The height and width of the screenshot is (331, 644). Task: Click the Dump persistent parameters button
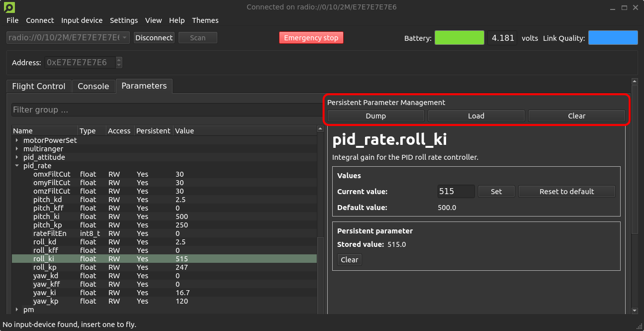tap(376, 116)
